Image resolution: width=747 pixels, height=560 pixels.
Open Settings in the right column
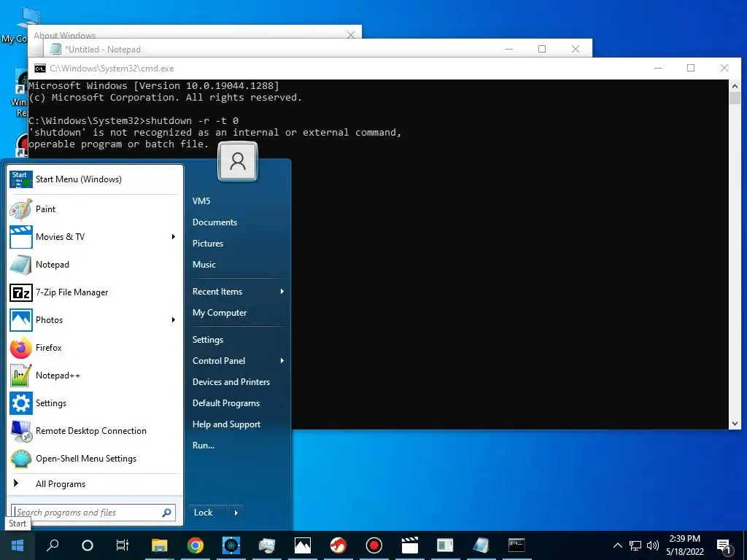pyautogui.click(x=208, y=340)
